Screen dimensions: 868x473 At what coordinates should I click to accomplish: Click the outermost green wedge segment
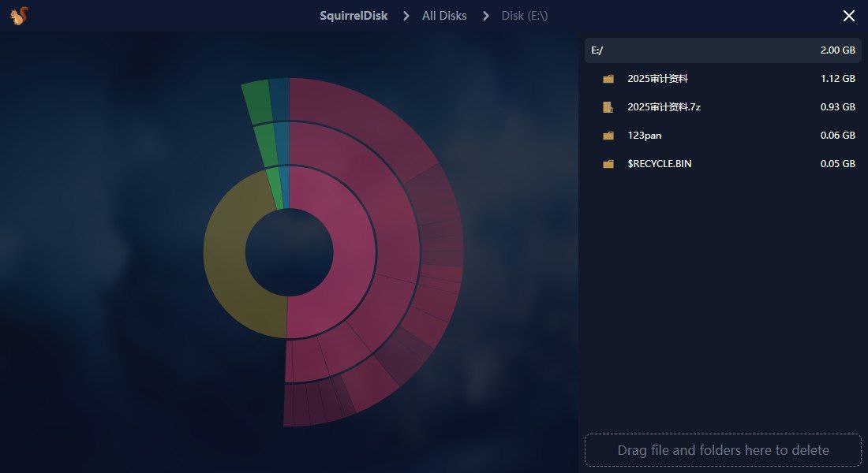click(x=257, y=101)
